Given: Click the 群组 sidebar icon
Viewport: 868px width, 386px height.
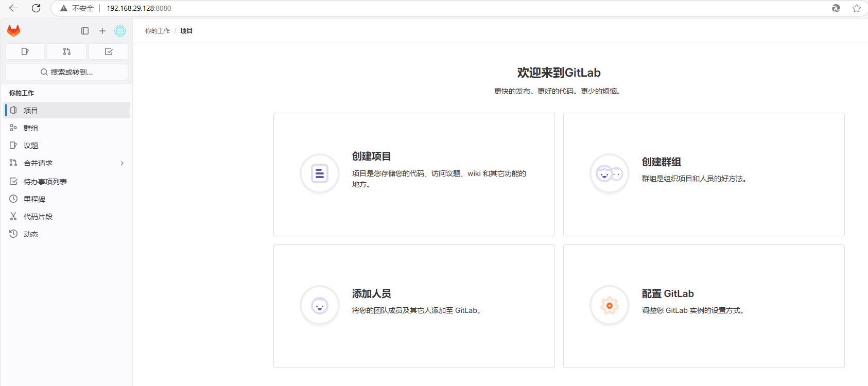Looking at the screenshot, I should [13, 128].
